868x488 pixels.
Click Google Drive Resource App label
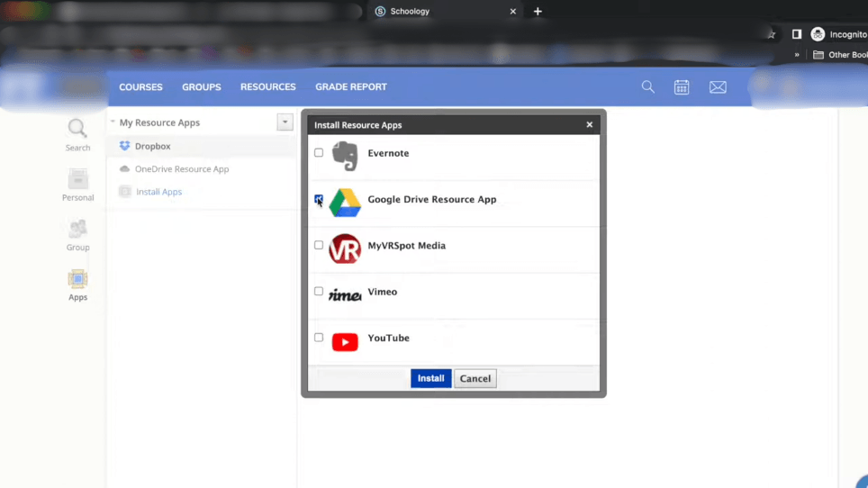(x=432, y=199)
